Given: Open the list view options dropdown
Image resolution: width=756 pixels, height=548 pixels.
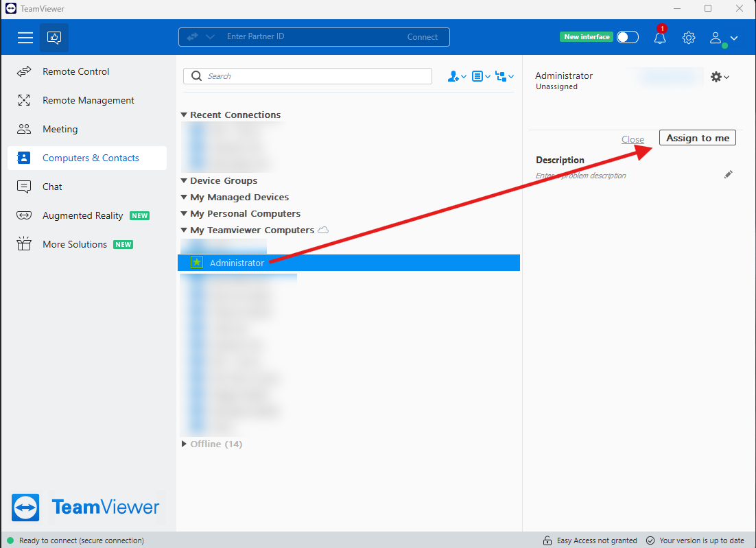Looking at the screenshot, I should [x=481, y=76].
